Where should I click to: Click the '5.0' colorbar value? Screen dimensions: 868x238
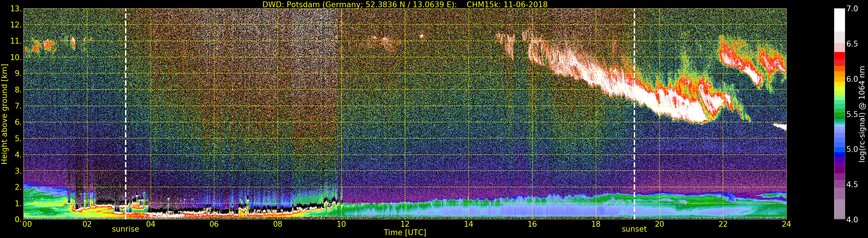point(852,149)
